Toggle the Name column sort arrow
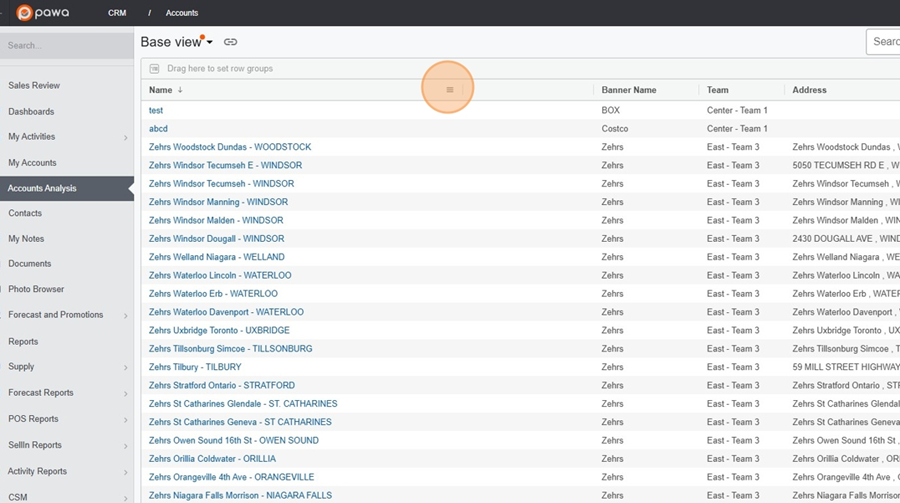 180,90
